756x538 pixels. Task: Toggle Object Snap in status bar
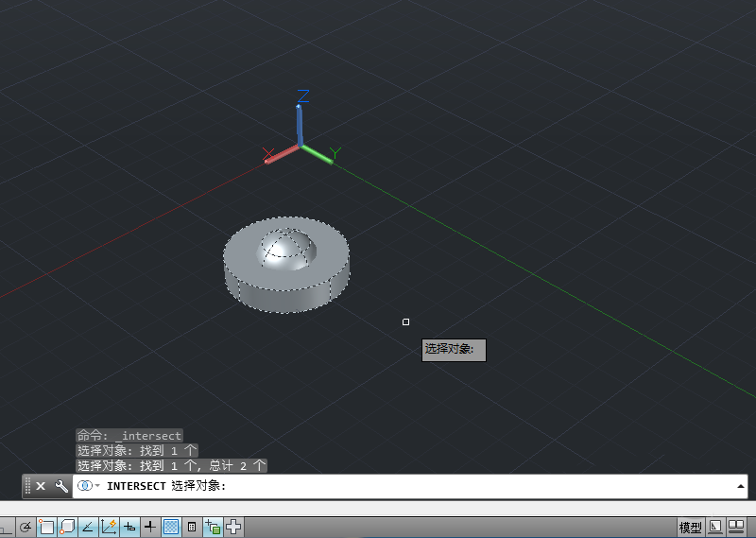[46, 527]
